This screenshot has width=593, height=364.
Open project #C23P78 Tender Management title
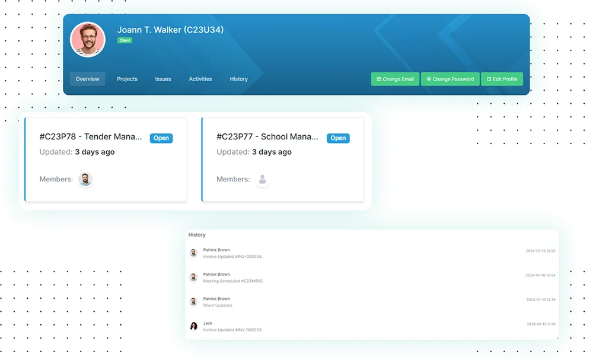pos(91,137)
